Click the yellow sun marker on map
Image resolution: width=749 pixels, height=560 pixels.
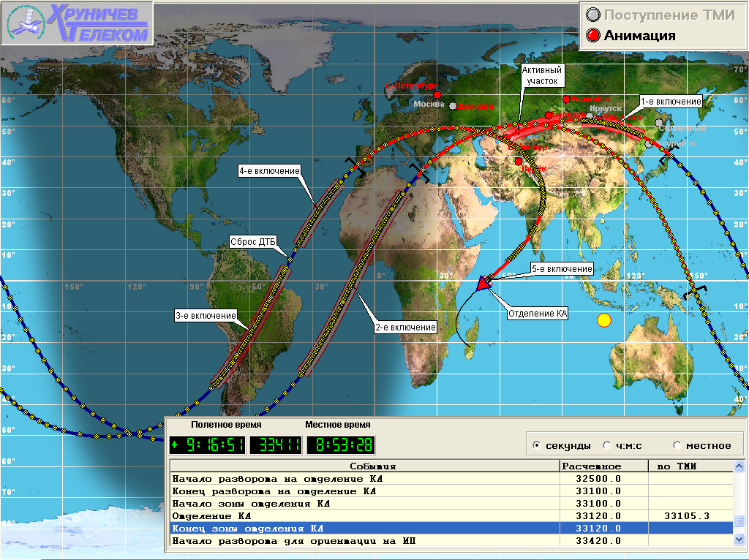click(603, 319)
